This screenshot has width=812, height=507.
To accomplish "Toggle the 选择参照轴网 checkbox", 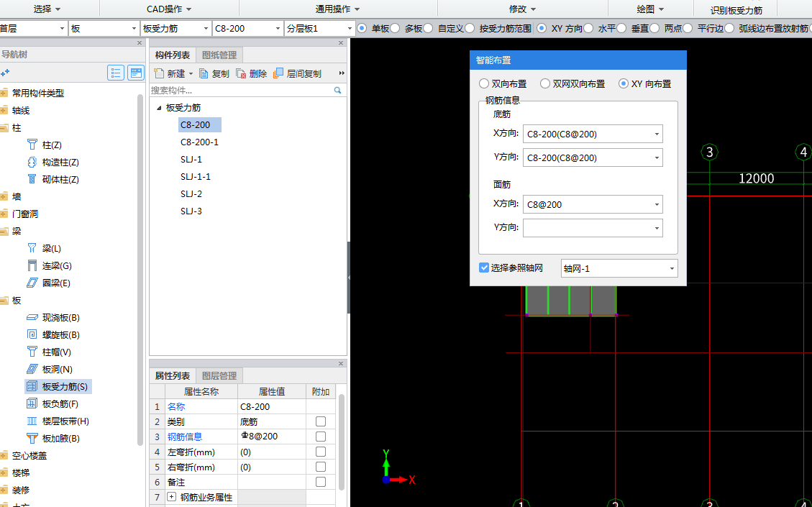I will click(x=484, y=268).
